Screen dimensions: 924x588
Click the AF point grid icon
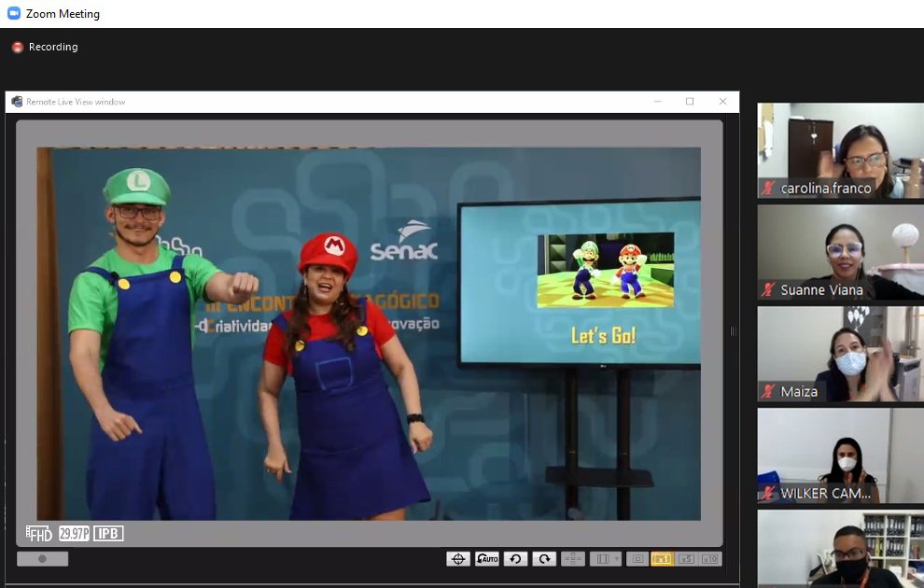(573, 558)
